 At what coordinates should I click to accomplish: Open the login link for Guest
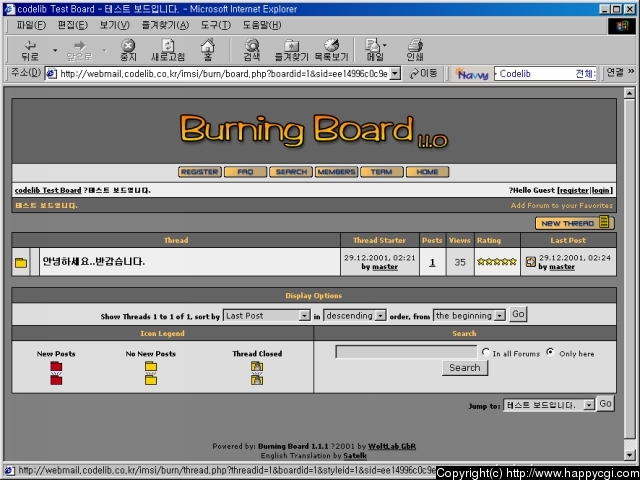[x=601, y=190]
